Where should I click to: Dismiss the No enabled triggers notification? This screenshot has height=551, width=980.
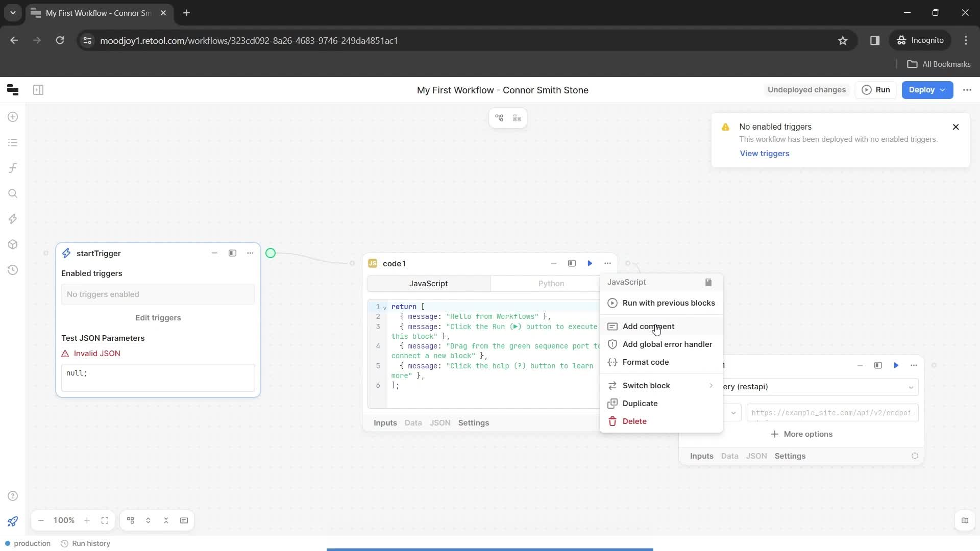coord(956,127)
